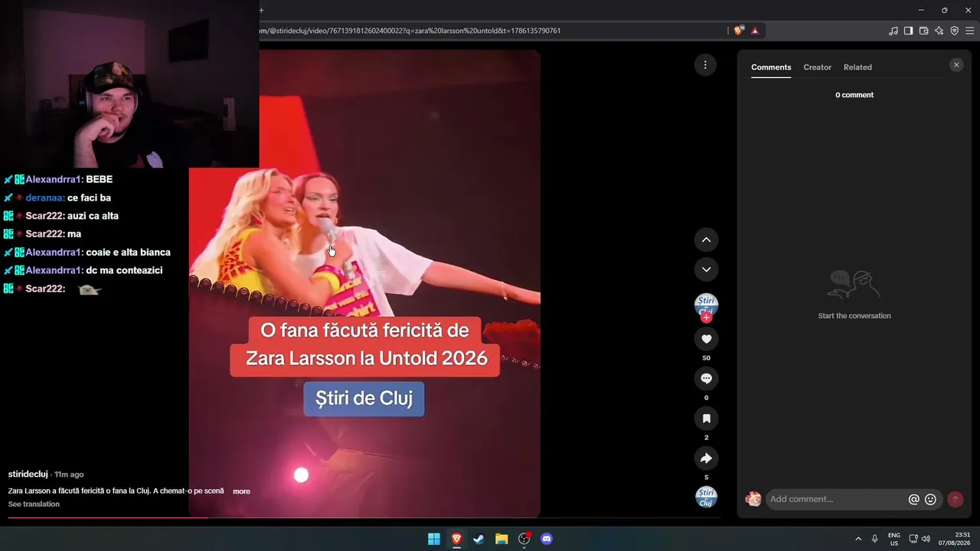Open the three-dot video options menu
Screen dimensions: 980x551
click(705, 64)
